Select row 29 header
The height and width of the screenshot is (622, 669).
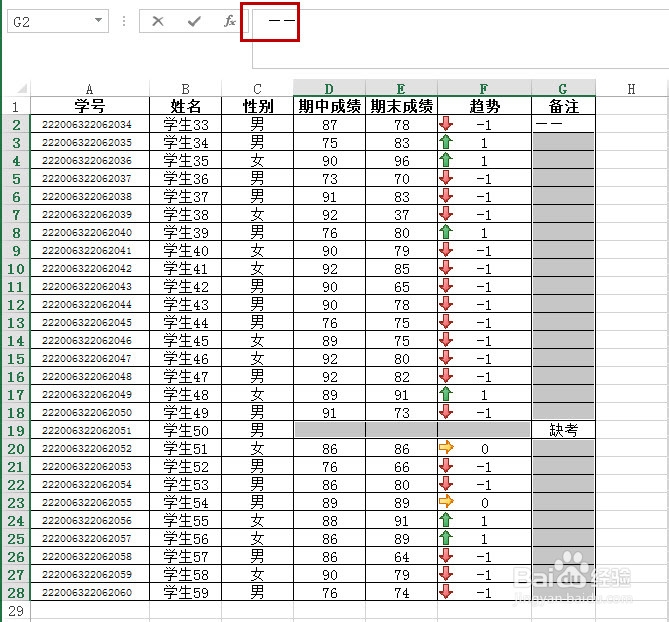[x=16, y=611]
